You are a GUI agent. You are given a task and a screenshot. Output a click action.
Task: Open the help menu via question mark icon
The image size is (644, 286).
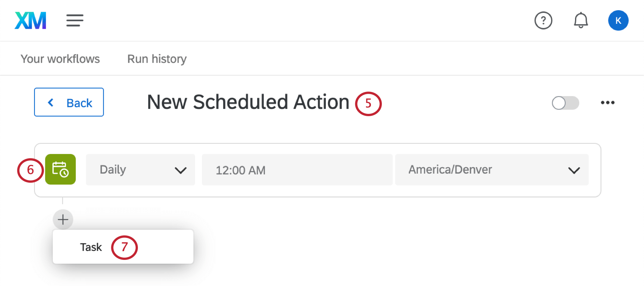click(x=544, y=20)
